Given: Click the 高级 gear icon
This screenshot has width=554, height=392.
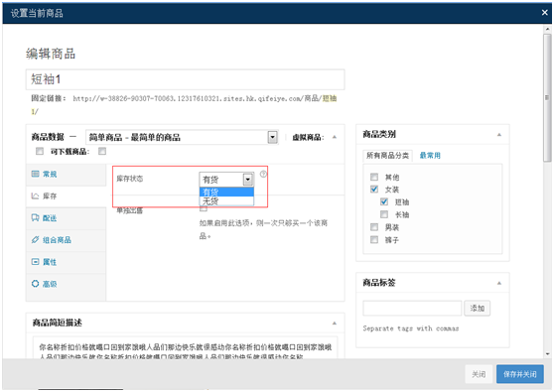Looking at the screenshot, I should pos(35,284).
